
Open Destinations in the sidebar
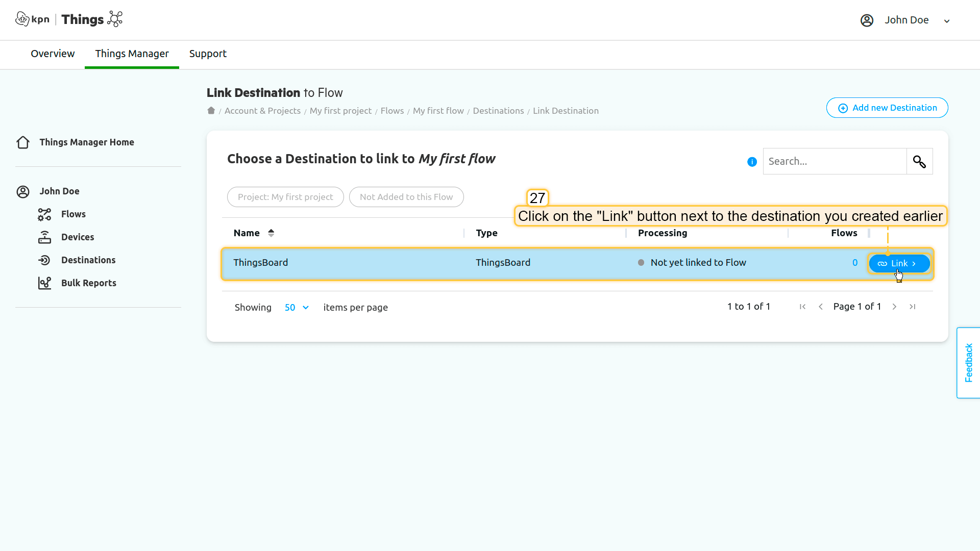pos(88,260)
